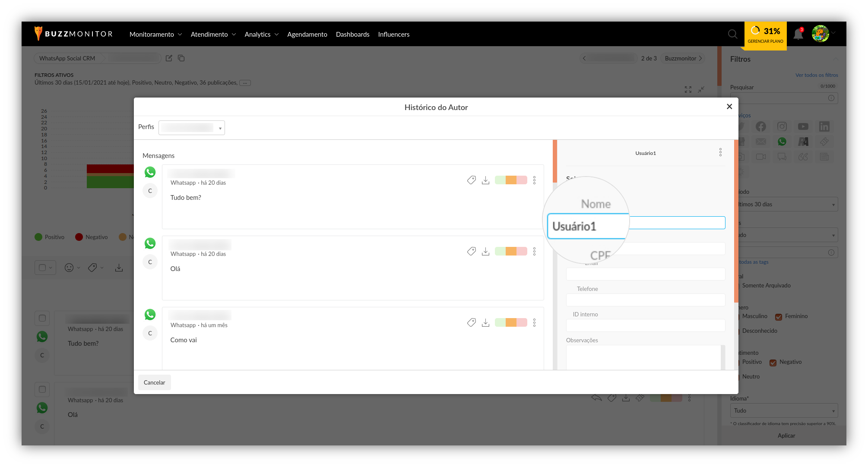Click 'Ver todos os filtros' link
The height and width of the screenshot is (467, 868).
click(x=816, y=75)
